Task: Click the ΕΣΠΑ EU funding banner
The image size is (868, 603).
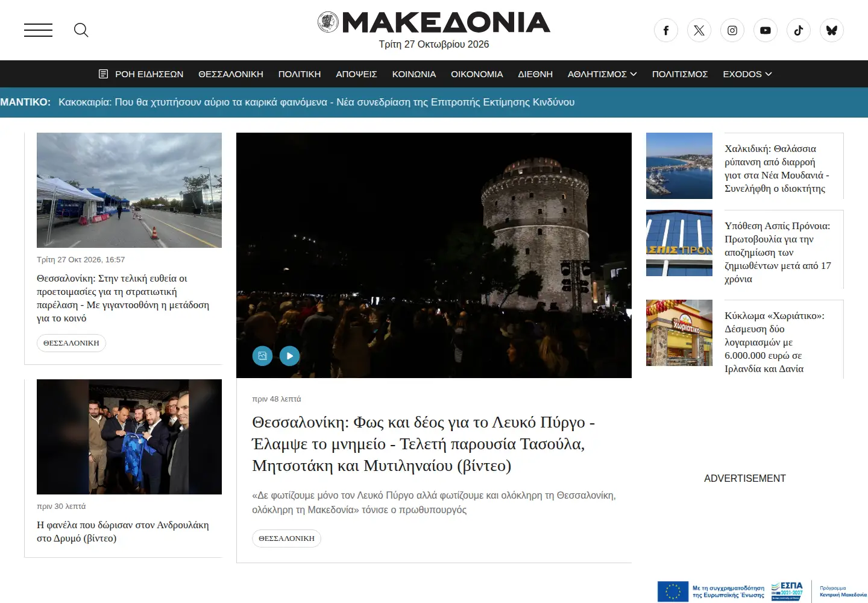Action: pos(763,591)
